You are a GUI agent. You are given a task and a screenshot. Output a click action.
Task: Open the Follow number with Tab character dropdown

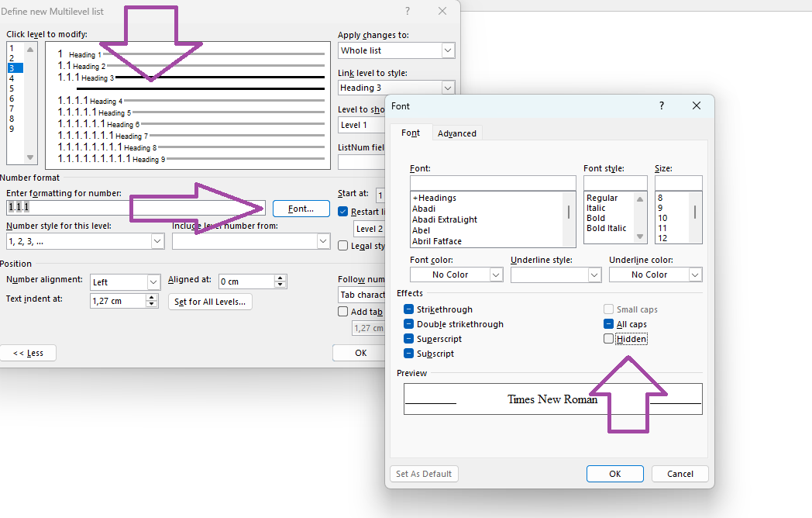362,295
